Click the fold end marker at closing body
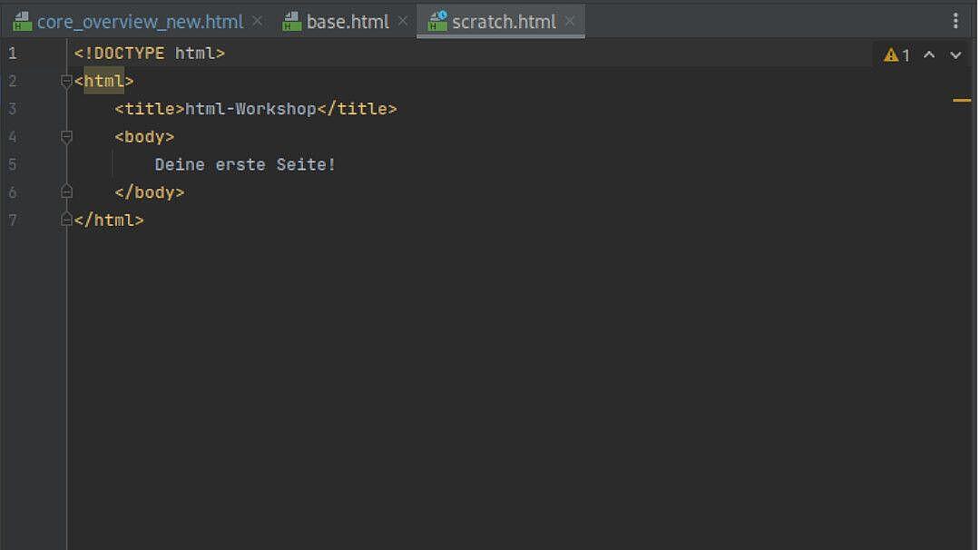Viewport: 980px width, 550px height. [66, 192]
